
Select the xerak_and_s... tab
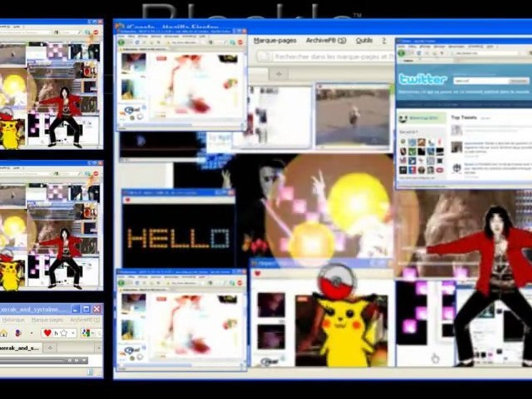coord(21,348)
